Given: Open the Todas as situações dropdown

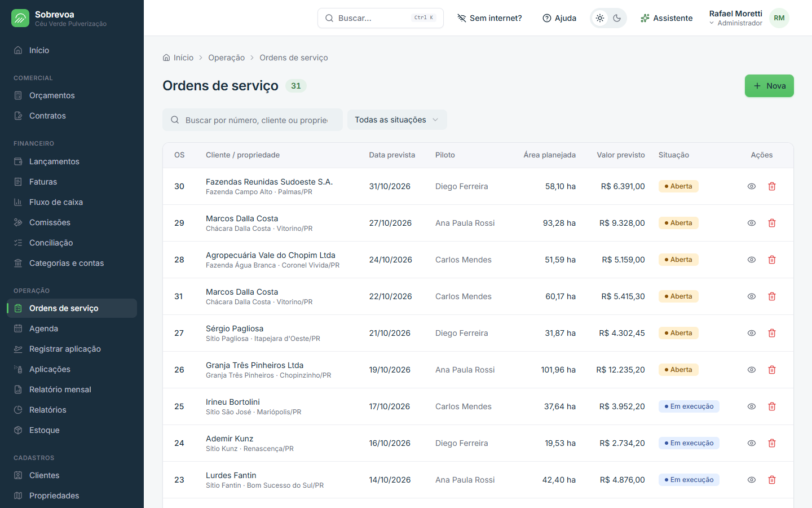Looking at the screenshot, I should pyautogui.click(x=397, y=120).
